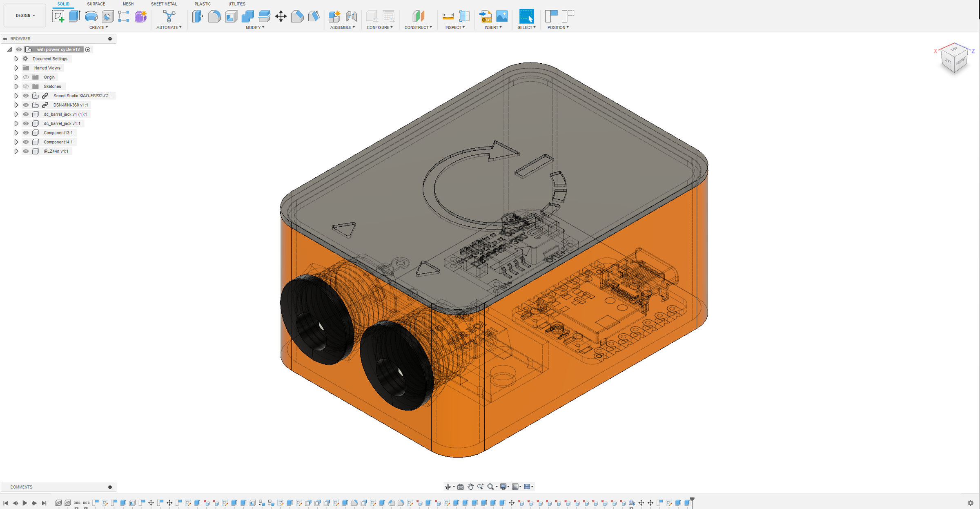Image resolution: width=980 pixels, height=509 pixels.
Task: Open the Construct menu dropdown
Action: coord(418,27)
